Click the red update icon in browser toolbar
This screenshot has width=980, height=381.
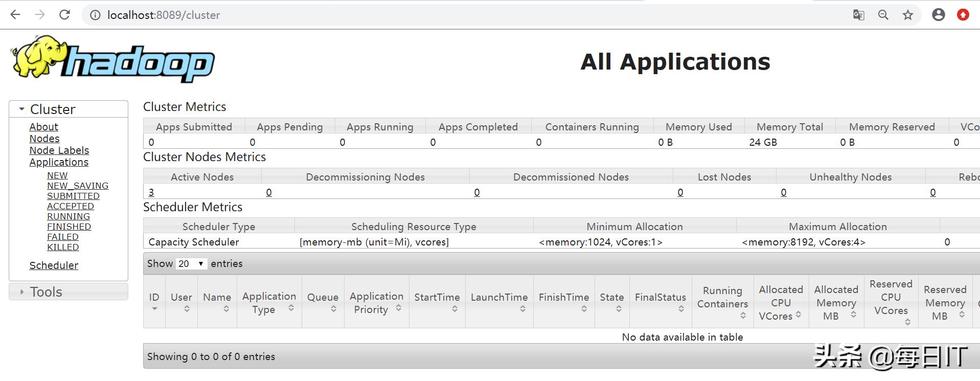tap(963, 15)
